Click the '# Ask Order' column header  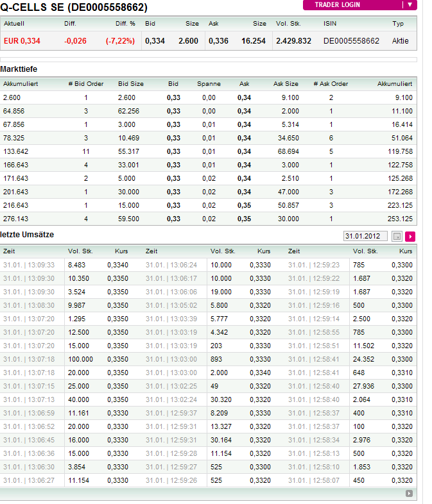[331, 84]
